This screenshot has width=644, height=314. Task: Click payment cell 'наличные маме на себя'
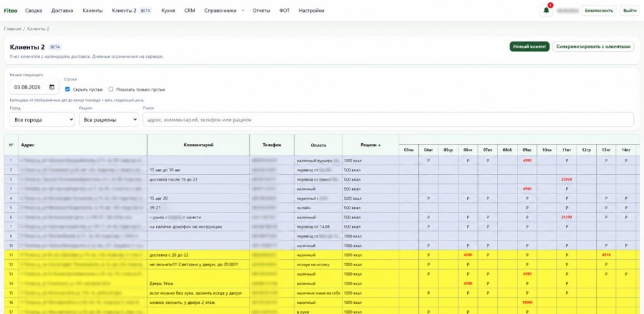318,293
